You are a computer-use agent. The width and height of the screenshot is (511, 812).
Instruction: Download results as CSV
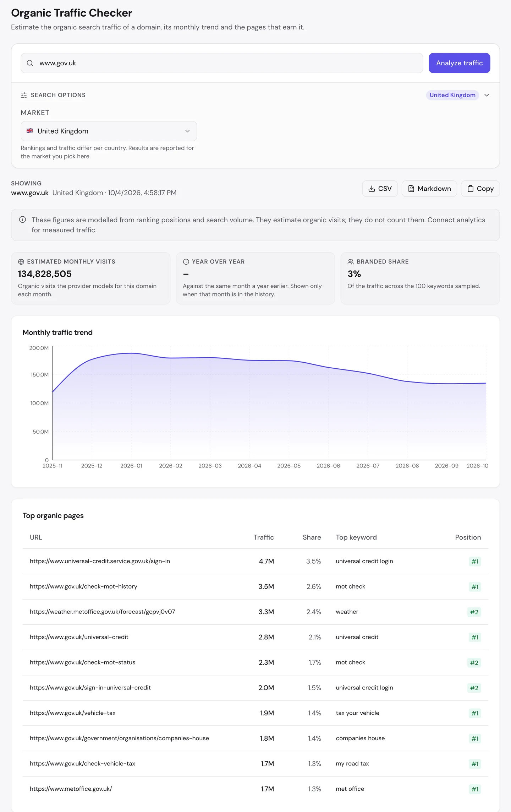[380, 189]
